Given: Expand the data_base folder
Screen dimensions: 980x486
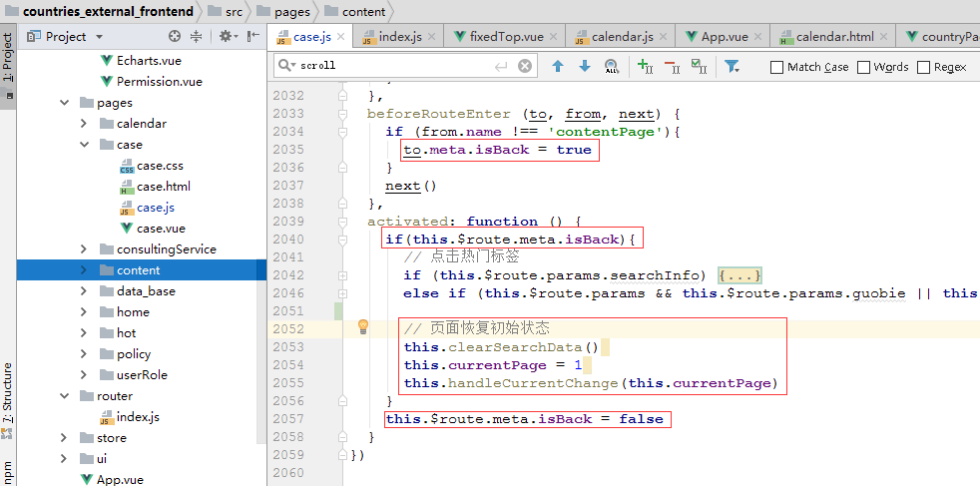Looking at the screenshot, I should (x=84, y=291).
